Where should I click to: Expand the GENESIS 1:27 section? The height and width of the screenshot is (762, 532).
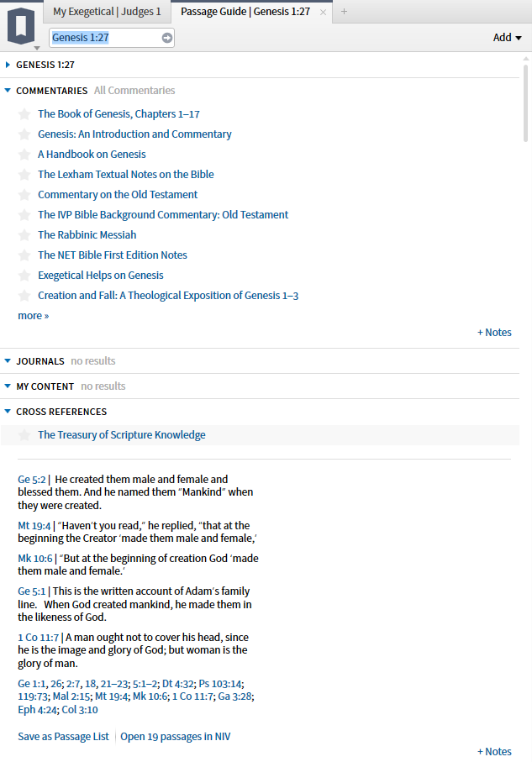click(x=9, y=65)
